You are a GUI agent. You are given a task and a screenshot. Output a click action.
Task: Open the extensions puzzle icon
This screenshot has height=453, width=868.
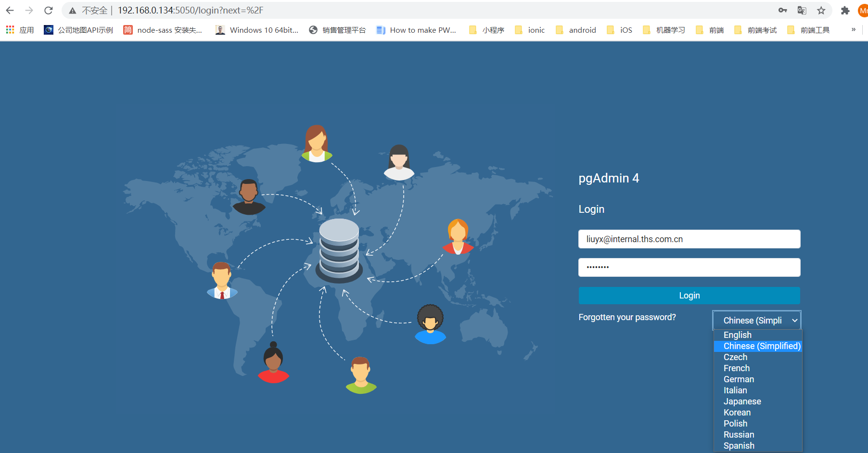coord(845,11)
